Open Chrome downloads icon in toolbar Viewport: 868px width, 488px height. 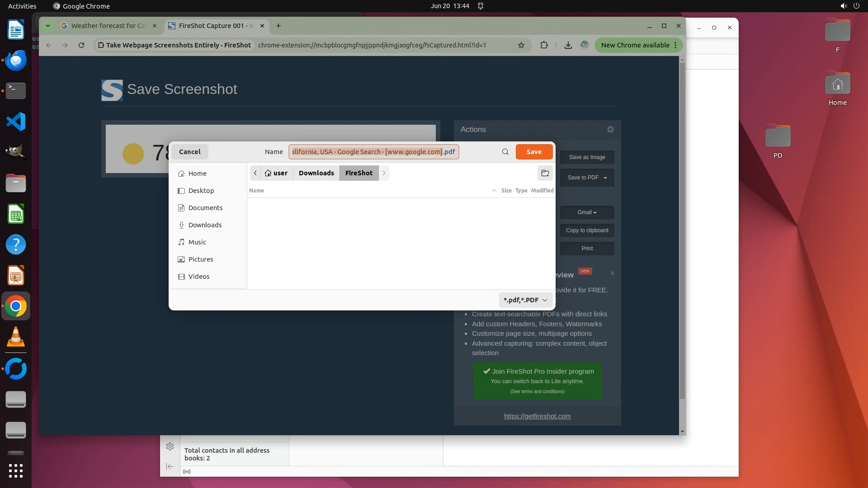pyautogui.click(x=568, y=45)
